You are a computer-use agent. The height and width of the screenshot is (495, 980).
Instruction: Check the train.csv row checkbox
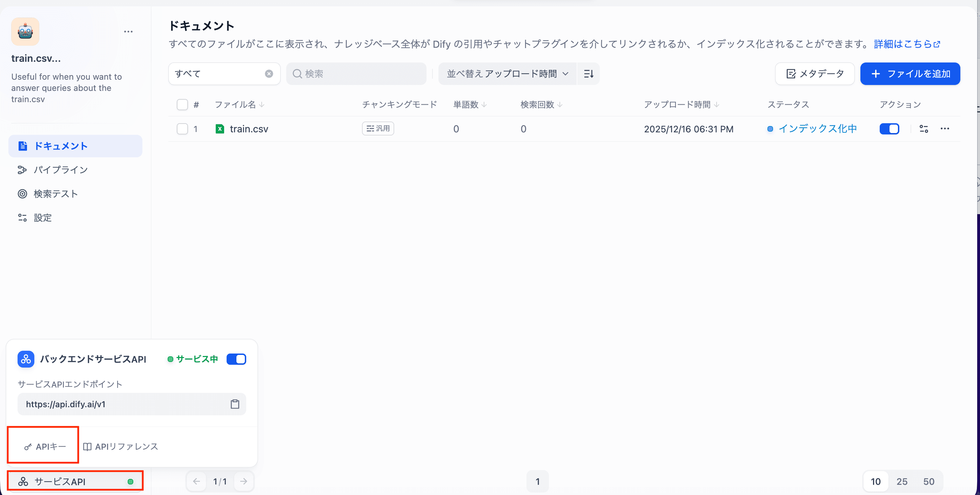(182, 129)
